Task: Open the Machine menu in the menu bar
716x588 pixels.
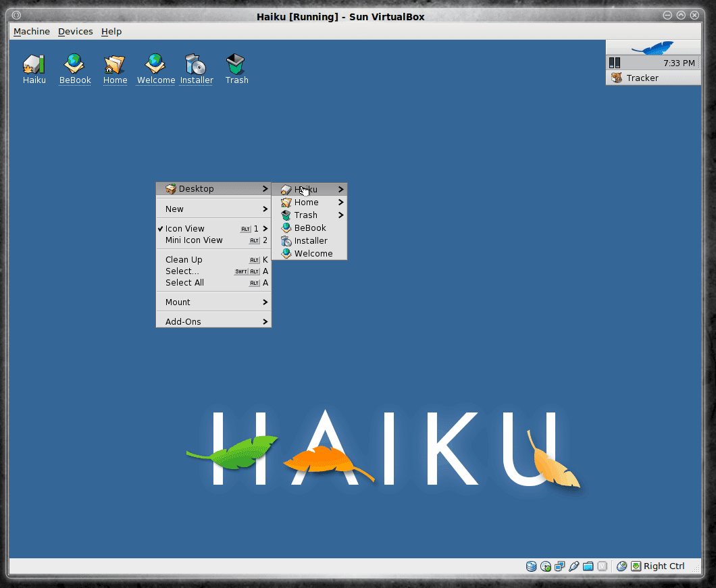Action: point(32,32)
